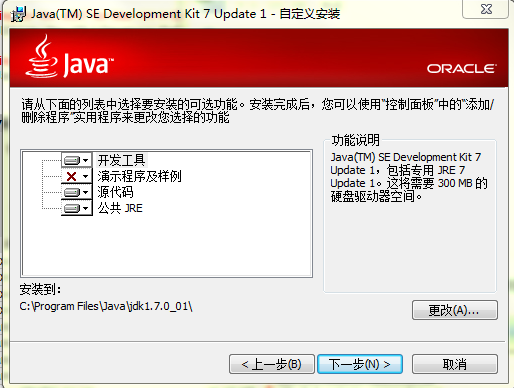
Task: Select the 演示程序及样例 tree item
Action: (139, 176)
